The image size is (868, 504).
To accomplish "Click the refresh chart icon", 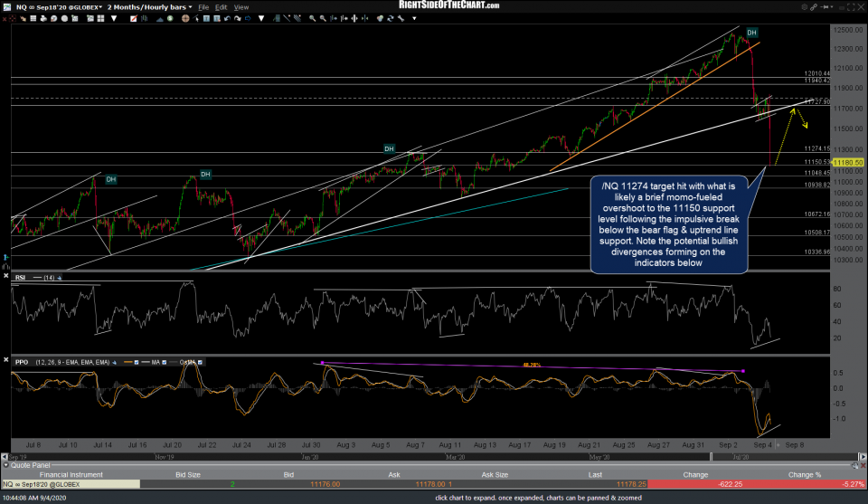I will coord(391,18).
